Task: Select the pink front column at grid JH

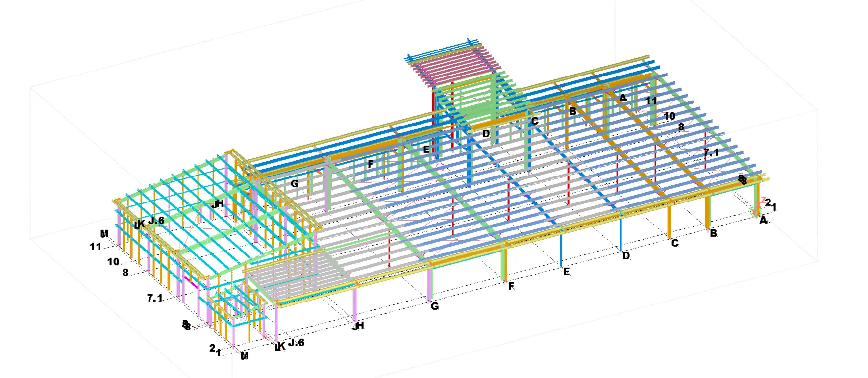Action: coord(354,304)
